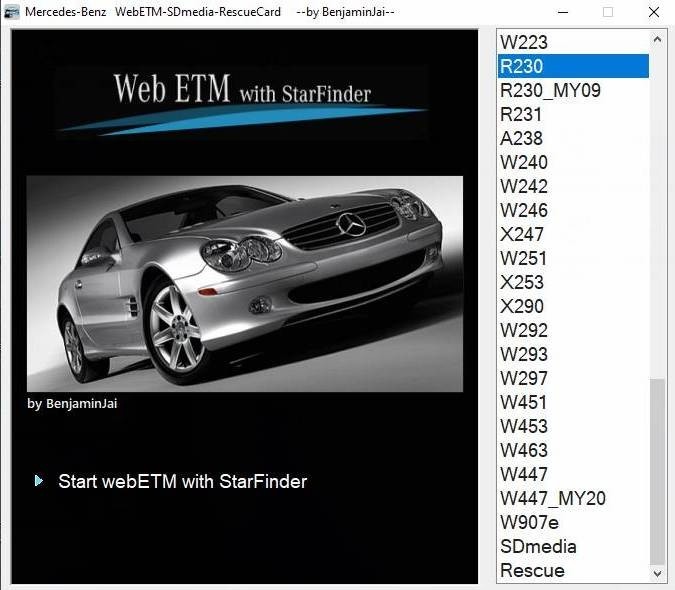Choose R230_MY09 from the list
Viewport: 675px width, 590px height.
click(573, 90)
